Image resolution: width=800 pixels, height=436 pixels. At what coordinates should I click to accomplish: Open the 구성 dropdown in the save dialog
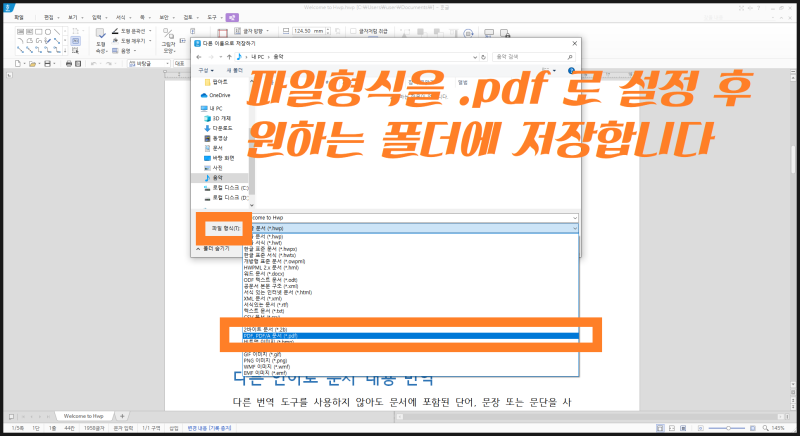(206, 70)
